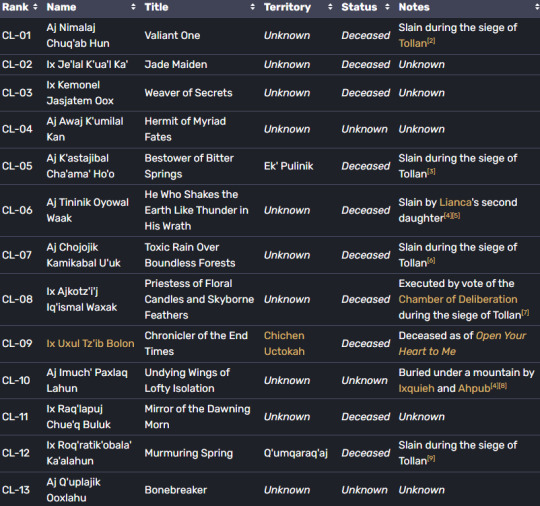Open footnote [3] in CL-05 notes

tap(431, 172)
